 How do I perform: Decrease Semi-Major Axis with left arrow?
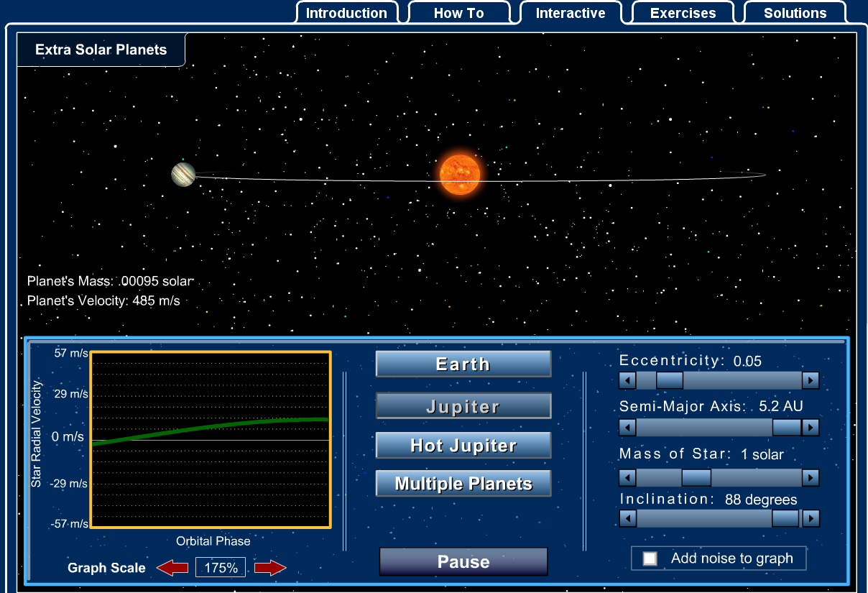627,428
